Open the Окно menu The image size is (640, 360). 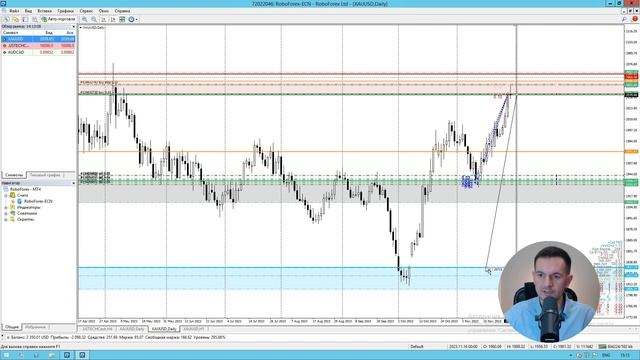104,11
